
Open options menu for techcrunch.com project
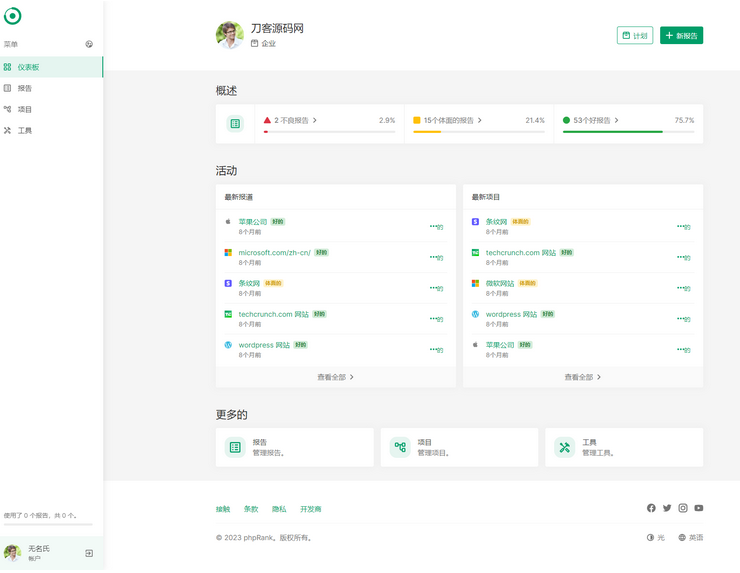point(683,258)
